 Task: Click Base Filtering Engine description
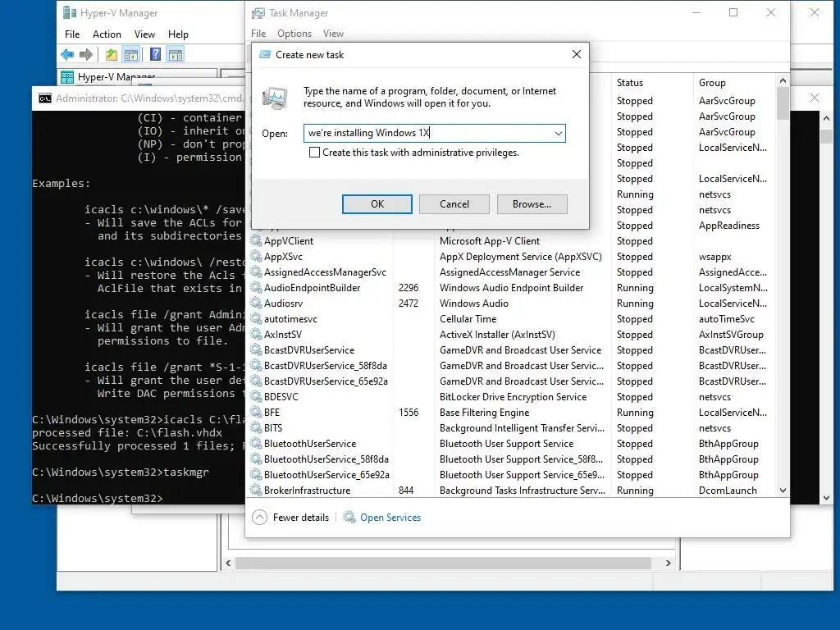pos(484,413)
